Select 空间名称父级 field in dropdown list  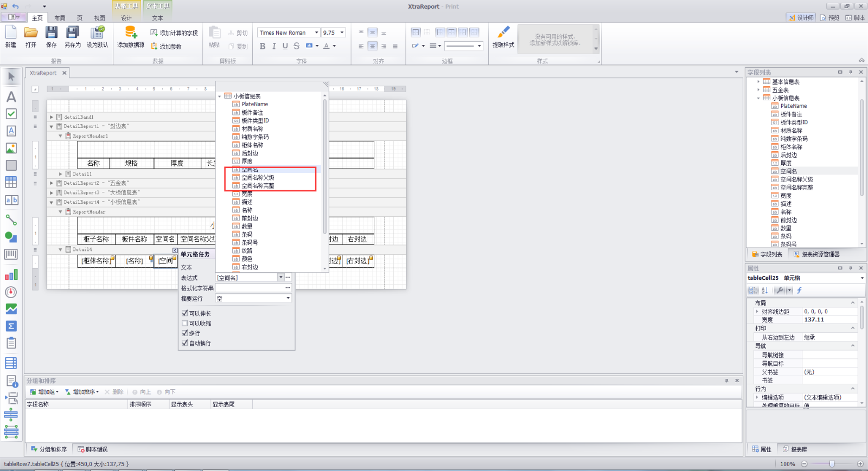click(x=258, y=178)
